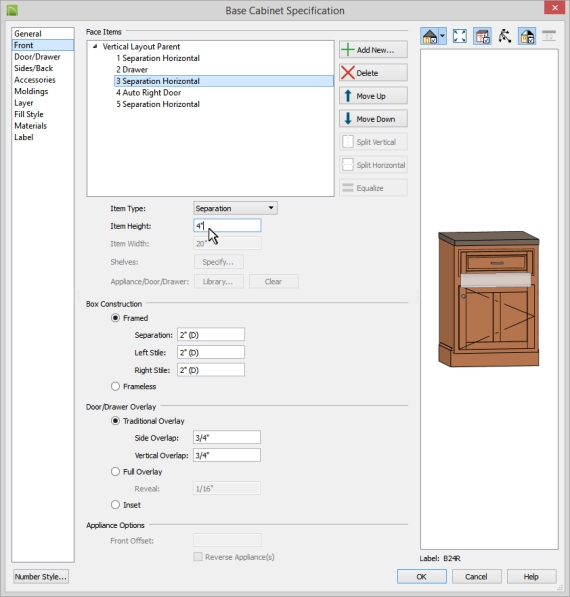Image resolution: width=570 pixels, height=597 pixels.
Task: Click the house rendering view icon
Action: (429, 37)
